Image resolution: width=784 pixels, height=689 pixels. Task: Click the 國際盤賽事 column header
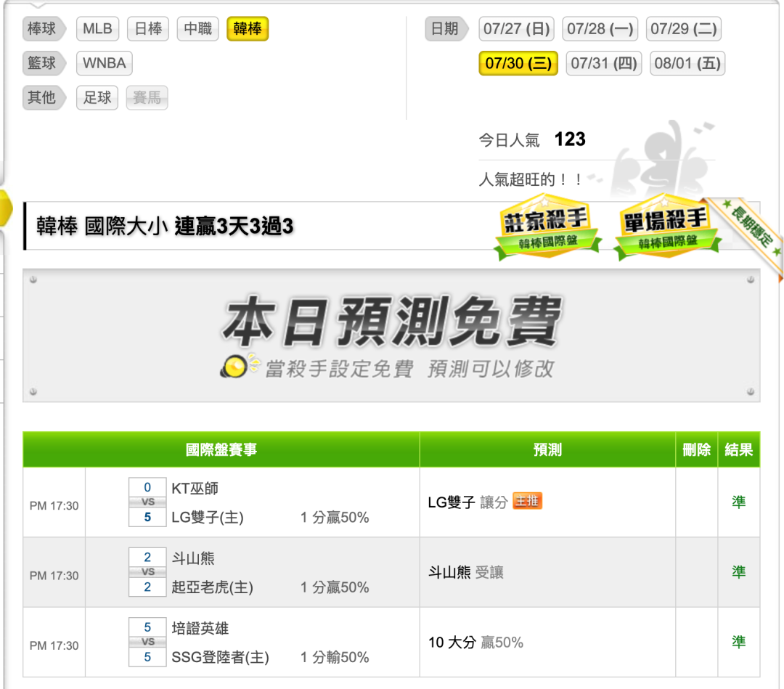coord(221,449)
